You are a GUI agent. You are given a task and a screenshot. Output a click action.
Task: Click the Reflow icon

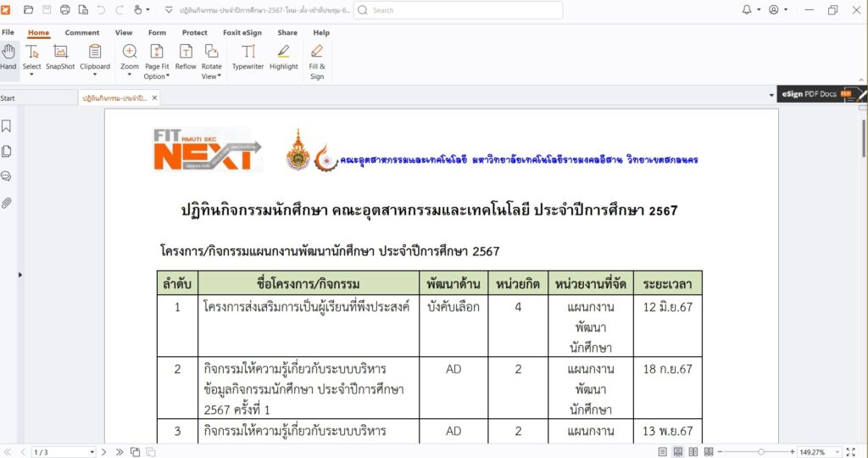pos(186,57)
